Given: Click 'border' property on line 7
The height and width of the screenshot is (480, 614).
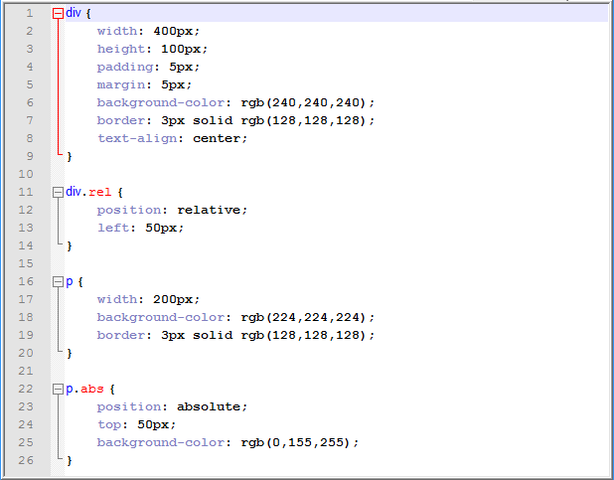Looking at the screenshot, I should pos(121,121).
